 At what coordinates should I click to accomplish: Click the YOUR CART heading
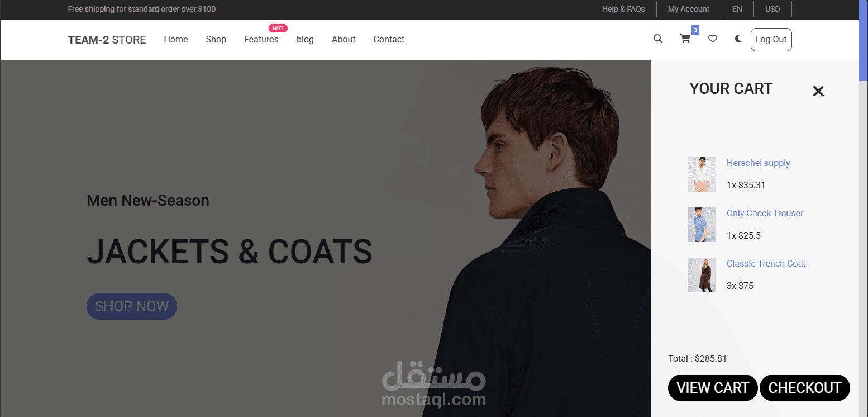tap(731, 89)
